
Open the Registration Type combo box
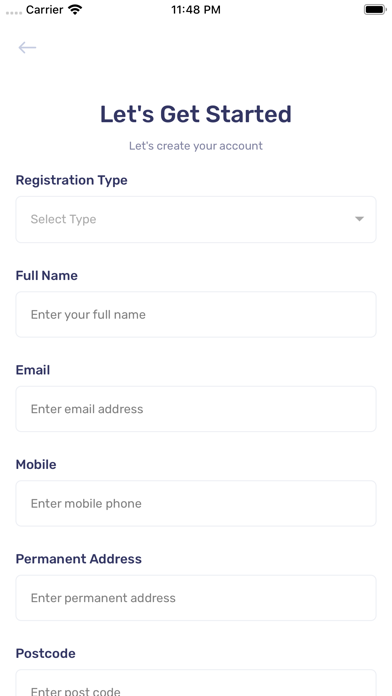point(196,219)
